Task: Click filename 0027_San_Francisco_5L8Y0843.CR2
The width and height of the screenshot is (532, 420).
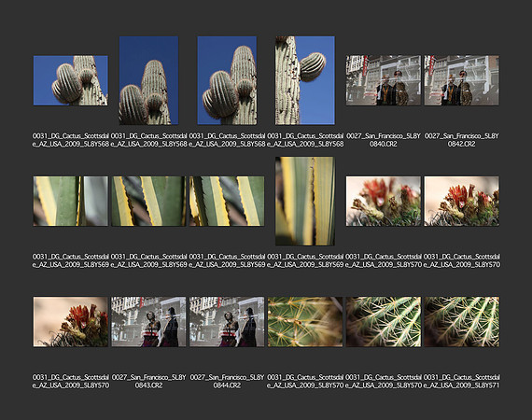Action: coord(148,382)
